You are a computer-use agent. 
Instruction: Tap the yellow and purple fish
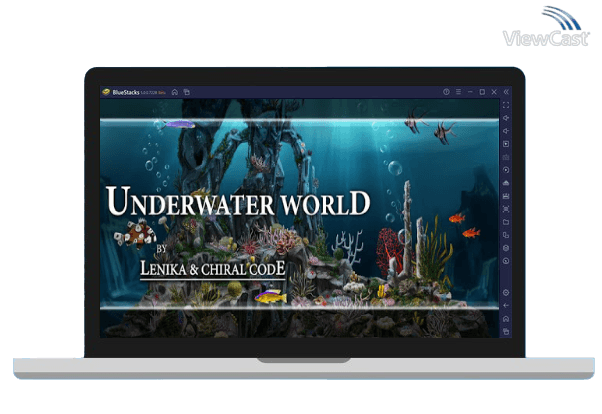pyautogui.click(x=271, y=297)
